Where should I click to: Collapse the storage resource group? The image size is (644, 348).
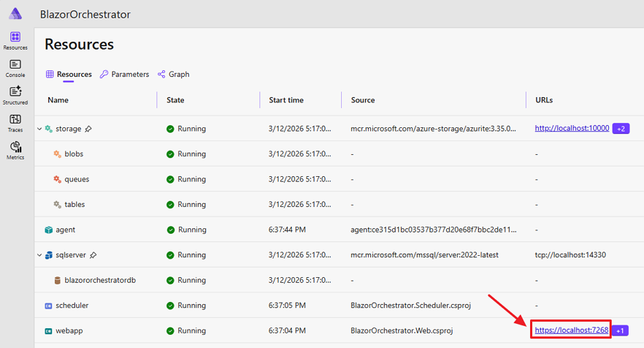pos(39,129)
